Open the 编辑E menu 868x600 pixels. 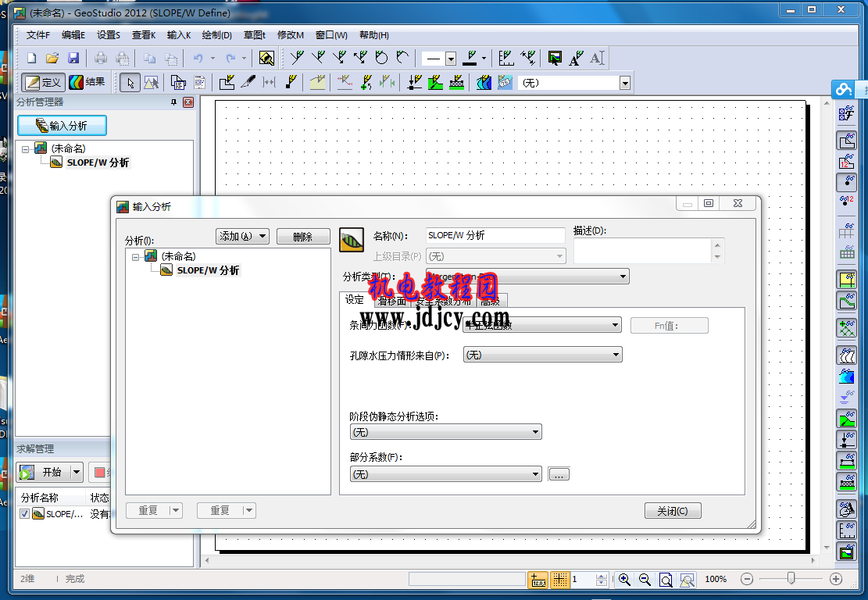[x=73, y=35]
